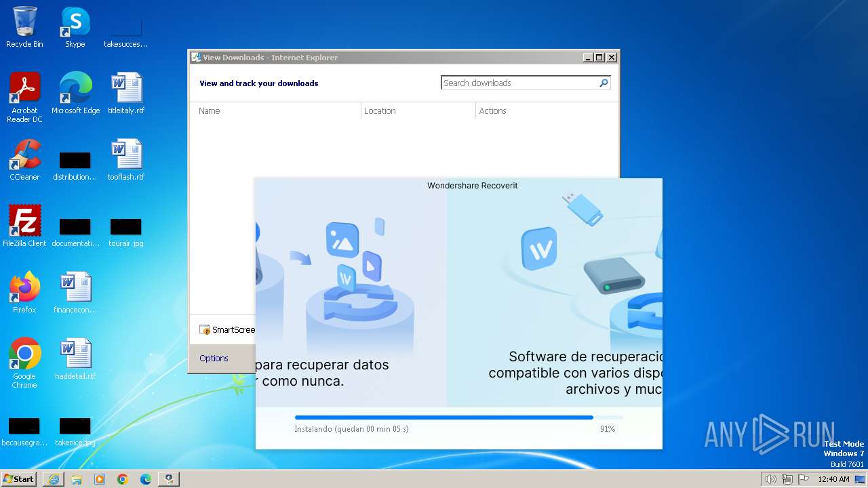Open tooflash.rtf document icon
868x488 pixels.
[x=126, y=159]
